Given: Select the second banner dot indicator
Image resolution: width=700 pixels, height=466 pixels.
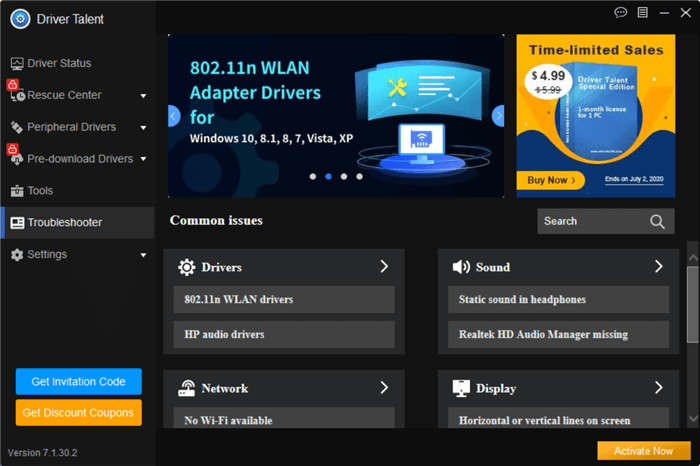Looking at the screenshot, I should 329,176.
